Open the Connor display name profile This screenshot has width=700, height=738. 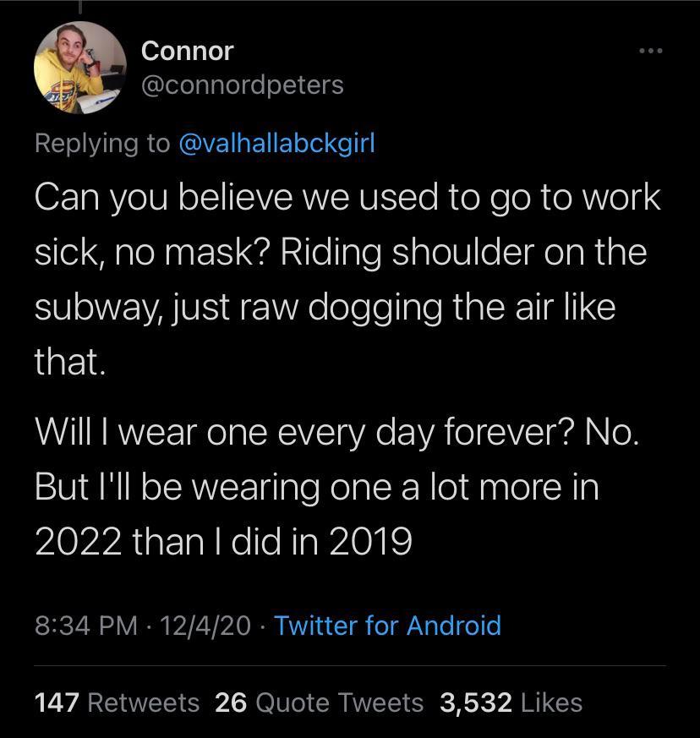pos(187,51)
